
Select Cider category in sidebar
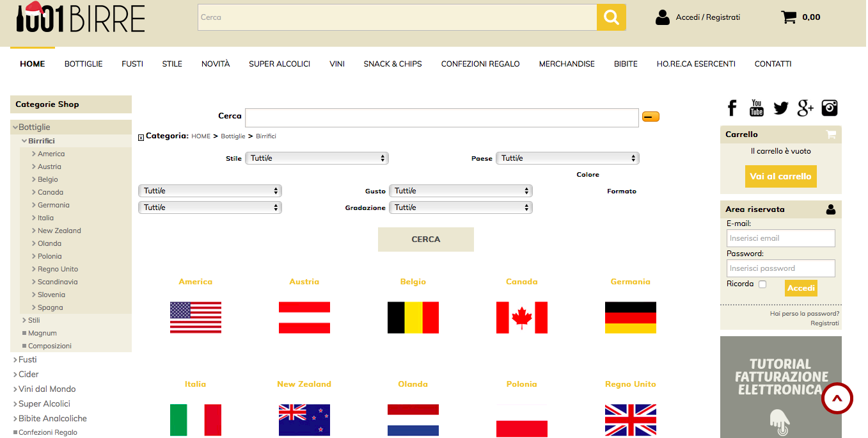pyautogui.click(x=29, y=375)
